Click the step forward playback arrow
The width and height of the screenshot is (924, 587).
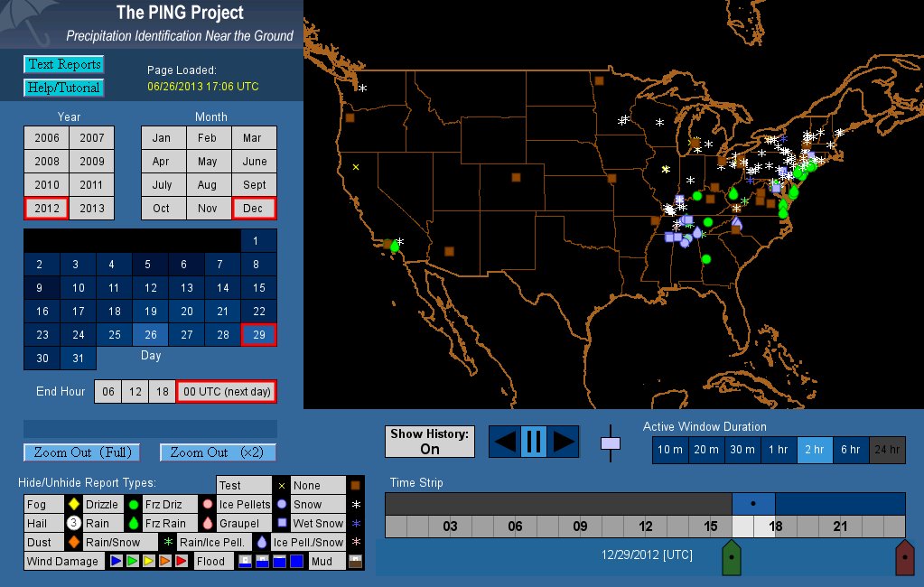[x=563, y=442]
